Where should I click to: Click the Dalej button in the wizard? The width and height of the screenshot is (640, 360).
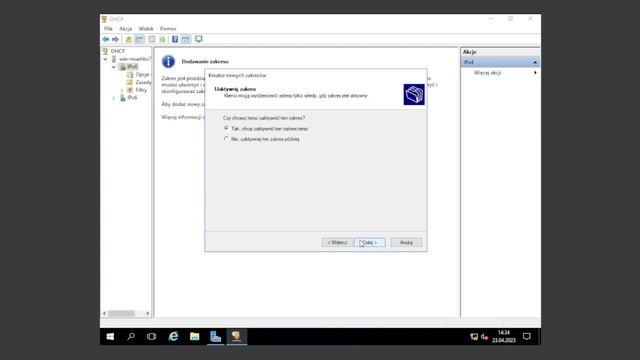click(369, 242)
